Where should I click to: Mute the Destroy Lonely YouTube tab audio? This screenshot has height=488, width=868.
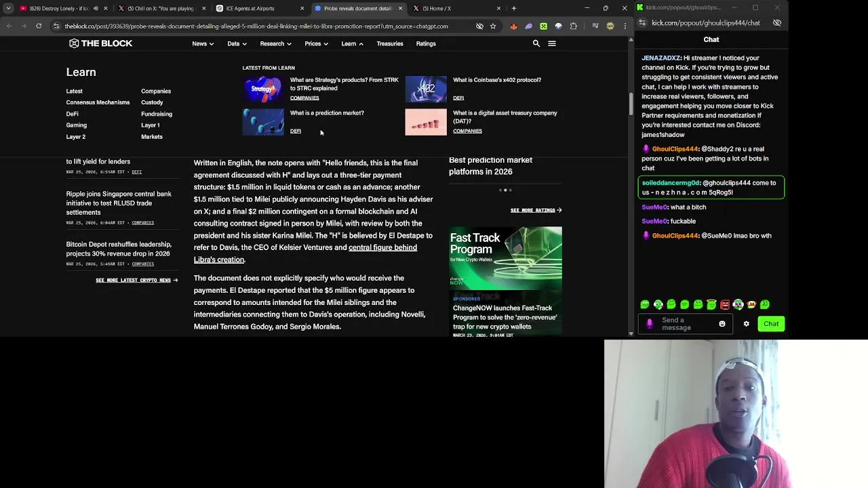pos(96,8)
